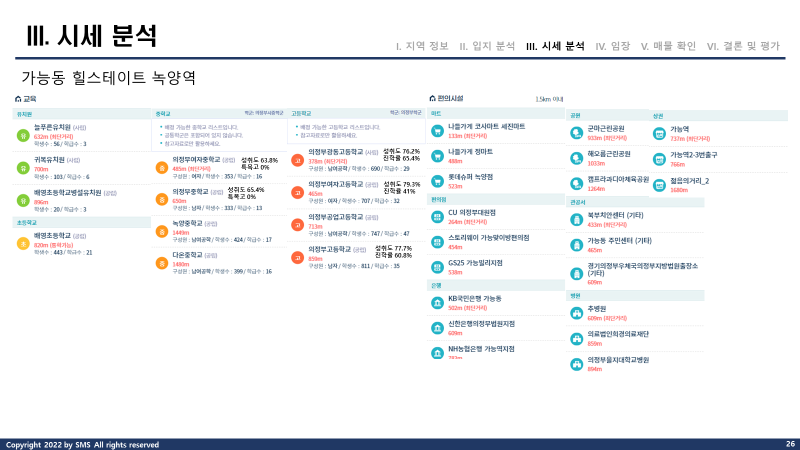Click the bank icon beside KB국민은행 가능동
This screenshot has width=800, height=450.
(x=437, y=303)
